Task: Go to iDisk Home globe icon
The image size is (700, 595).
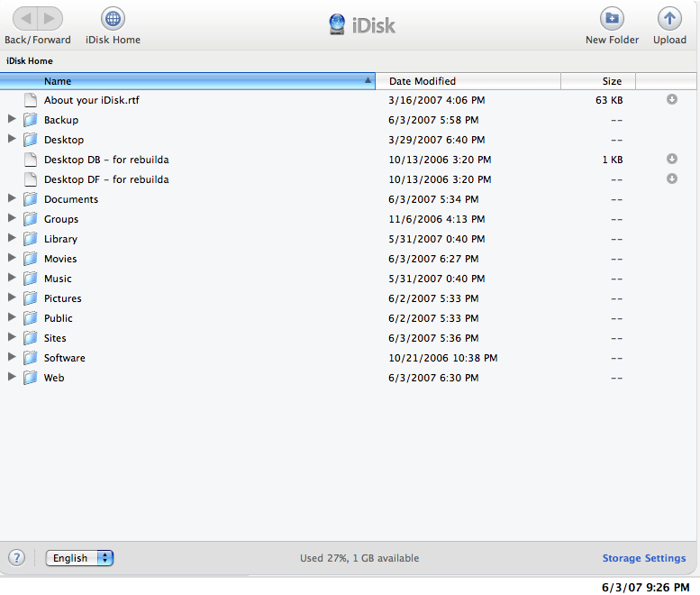Action: [x=113, y=18]
